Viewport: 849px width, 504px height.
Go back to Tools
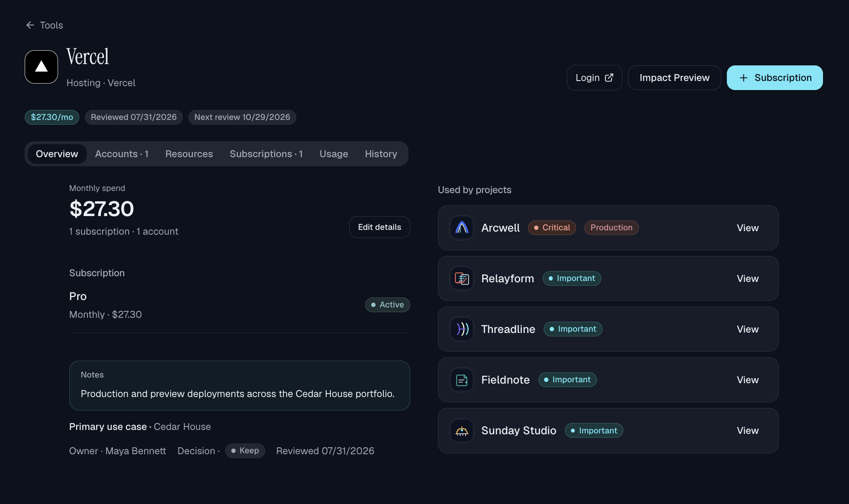click(45, 25)
